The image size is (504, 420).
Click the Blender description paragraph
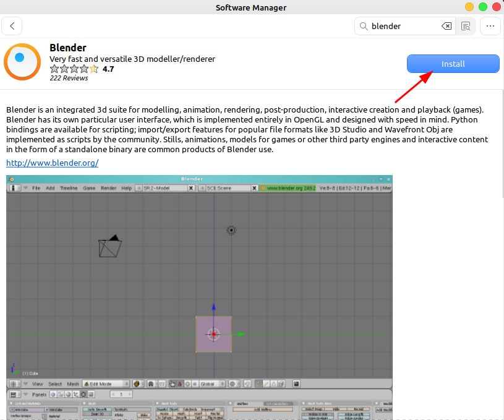tap(247, 130)
